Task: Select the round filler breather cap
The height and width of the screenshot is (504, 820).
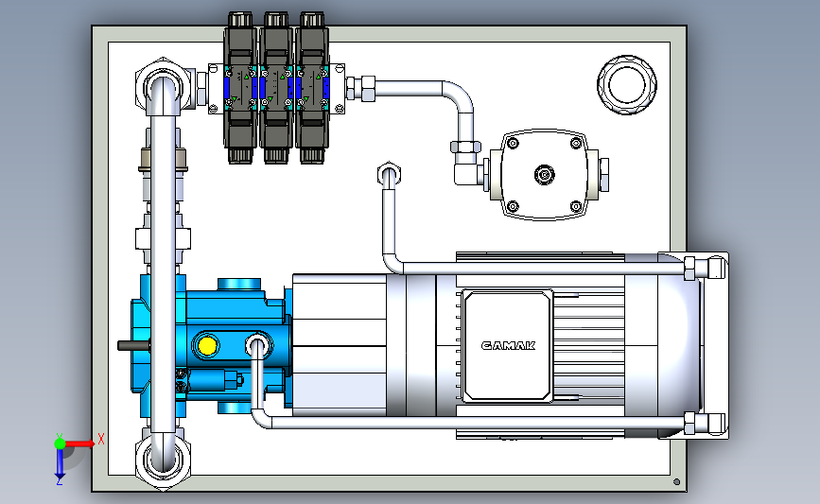Action: [627, 85]
